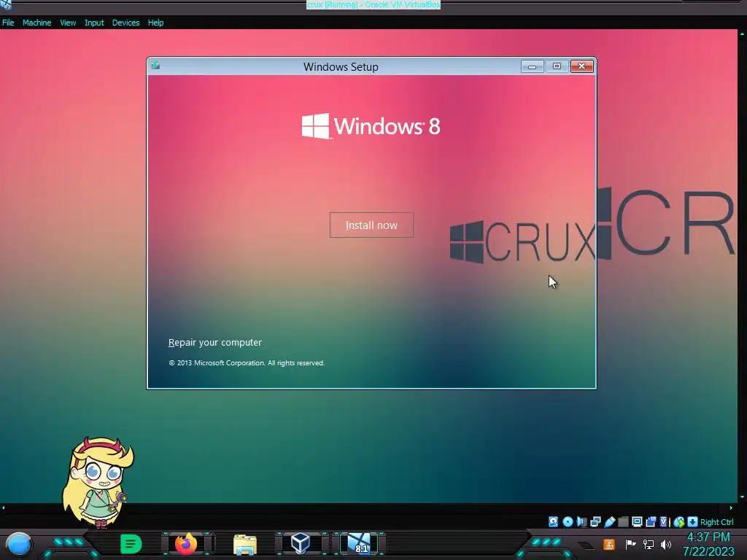
Task: Click the USB devices status icon
Action: pos(610,522)
